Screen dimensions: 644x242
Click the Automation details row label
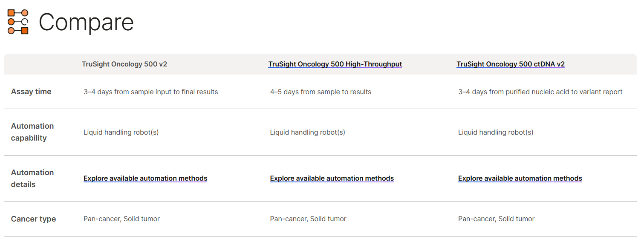click(32, 179)
